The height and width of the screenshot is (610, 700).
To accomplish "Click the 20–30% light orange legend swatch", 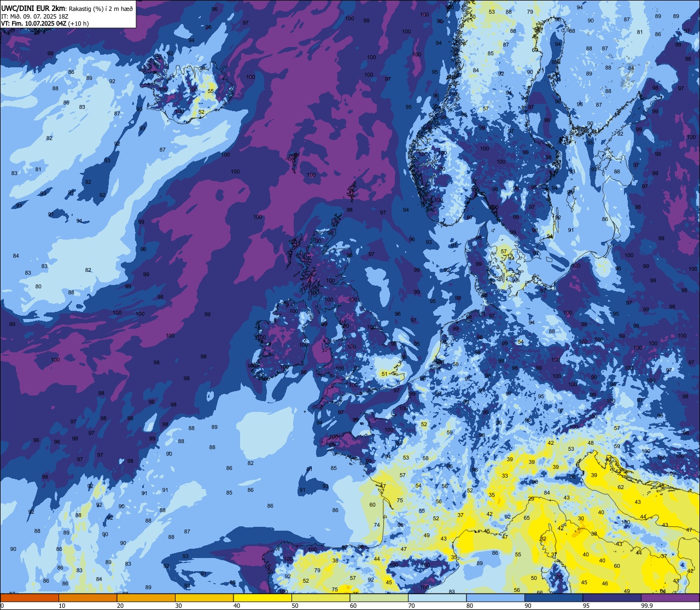I will [146, 597].
